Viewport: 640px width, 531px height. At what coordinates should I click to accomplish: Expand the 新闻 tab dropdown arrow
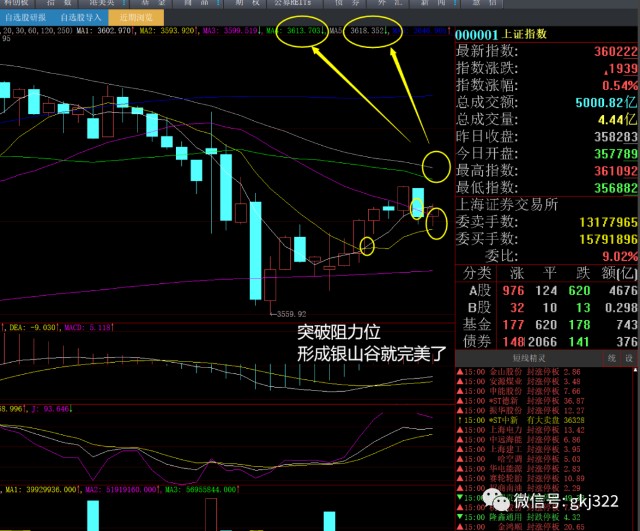(x=455, y=3)
